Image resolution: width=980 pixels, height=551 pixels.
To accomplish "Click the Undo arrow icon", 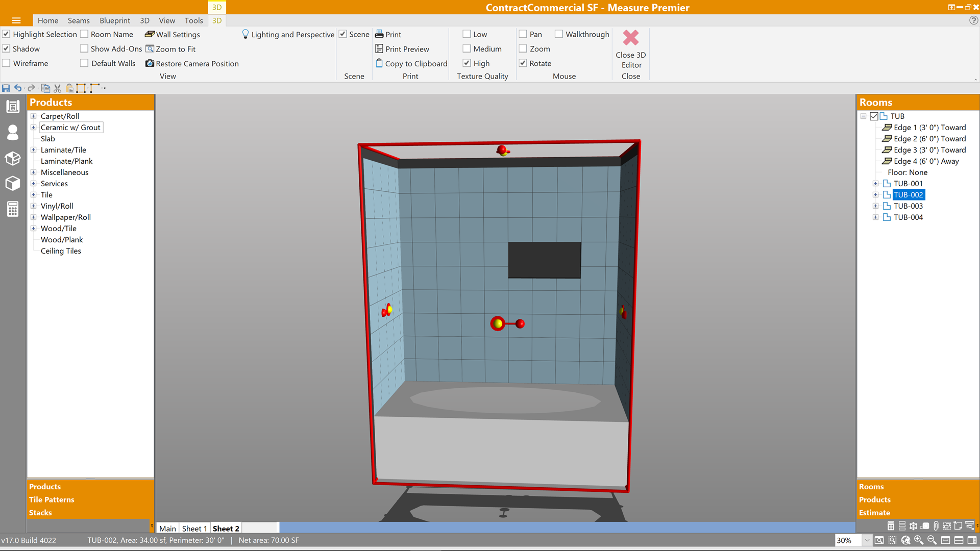I will coord(18,88).
